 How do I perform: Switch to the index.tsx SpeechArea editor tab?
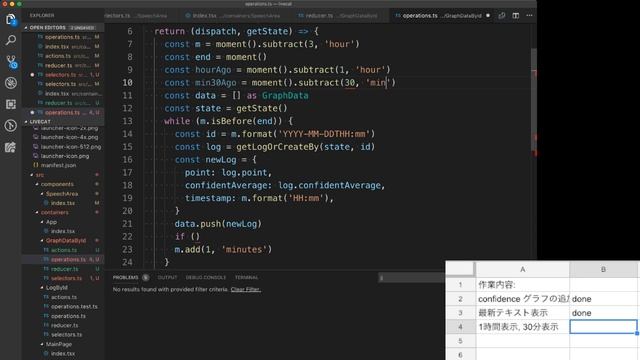(x=233, y=16)
